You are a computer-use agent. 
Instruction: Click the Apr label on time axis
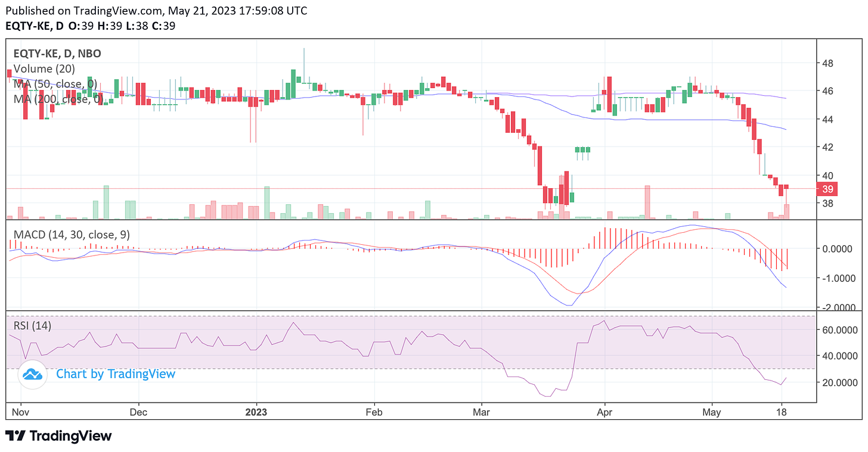tap(605, 412)
